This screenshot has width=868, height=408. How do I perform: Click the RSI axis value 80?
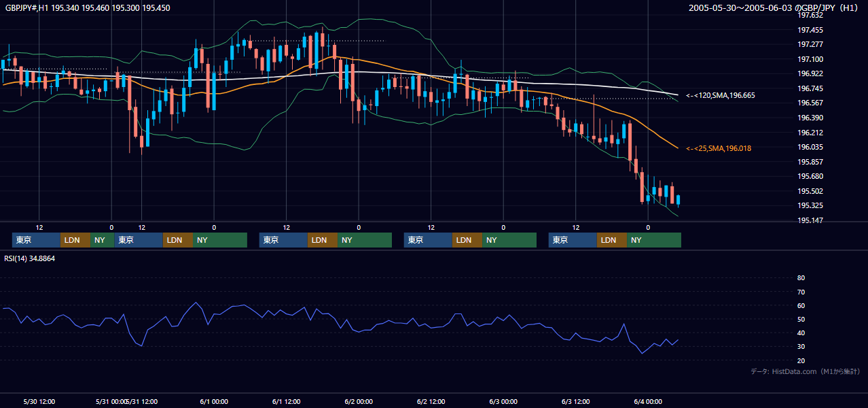click(x=801, y=278)
